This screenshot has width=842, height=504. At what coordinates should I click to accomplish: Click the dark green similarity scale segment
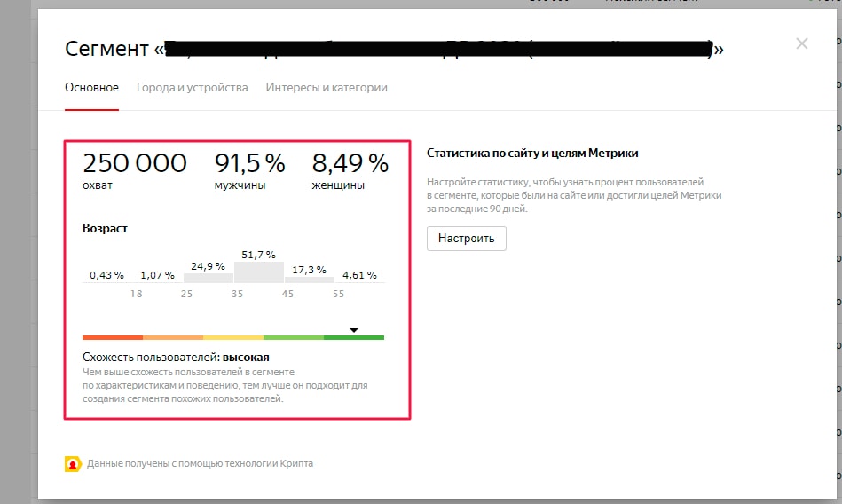coord(354,337)
